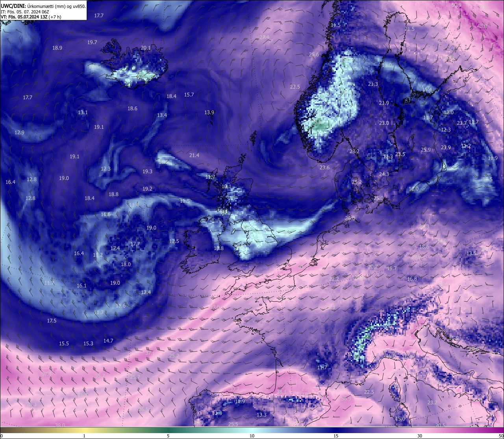Click the 13.4 map value

point(162,115)
